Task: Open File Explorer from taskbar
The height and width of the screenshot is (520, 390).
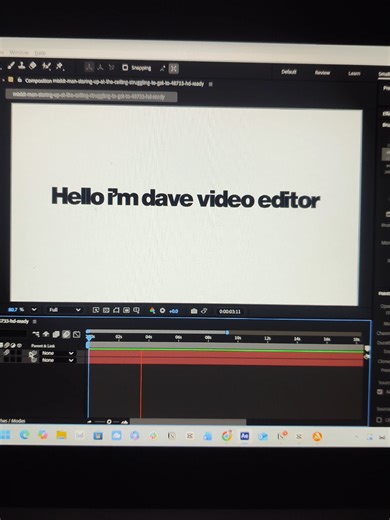Action: (x=61, y=435)
